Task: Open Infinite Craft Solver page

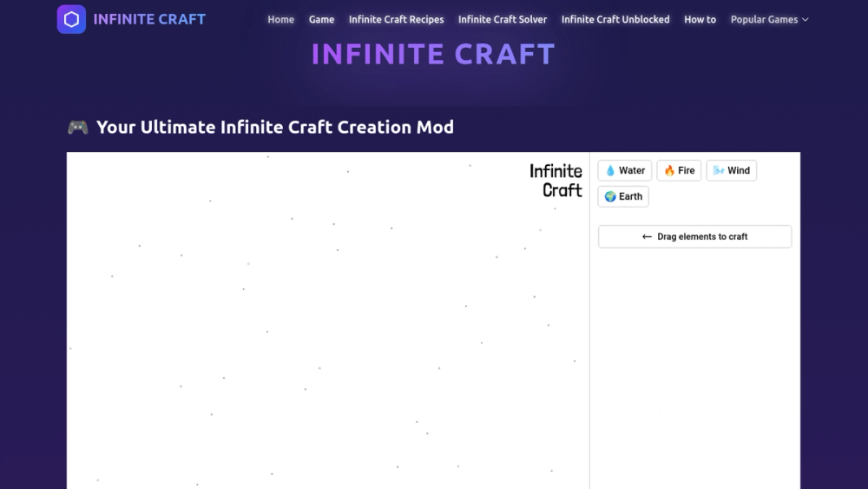Action: pos(503,19)
